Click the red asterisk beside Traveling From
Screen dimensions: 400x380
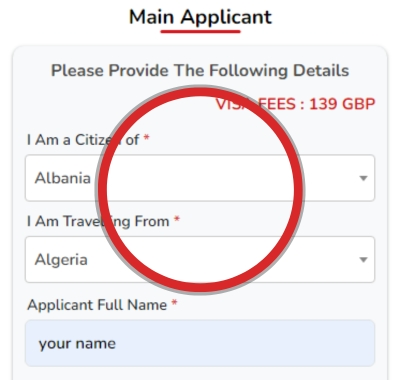(x=177, y=219)
